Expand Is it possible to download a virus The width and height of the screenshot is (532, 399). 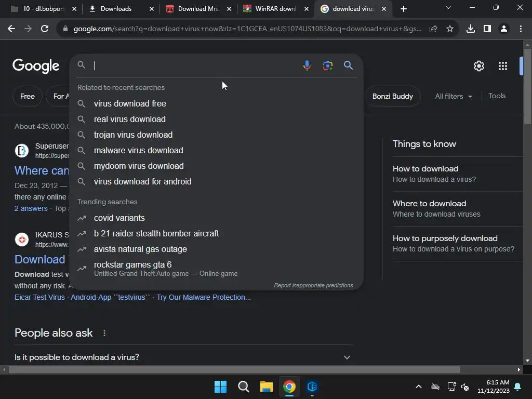183,357
